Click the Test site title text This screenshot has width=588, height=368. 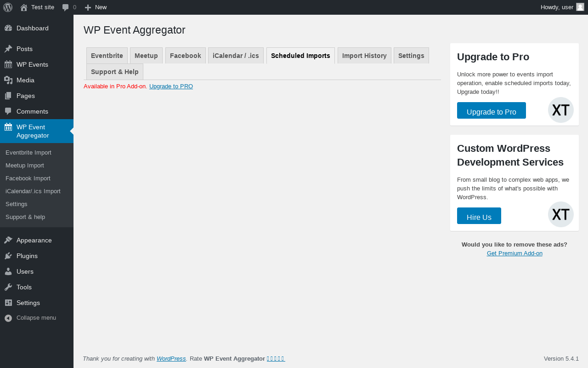43,7
